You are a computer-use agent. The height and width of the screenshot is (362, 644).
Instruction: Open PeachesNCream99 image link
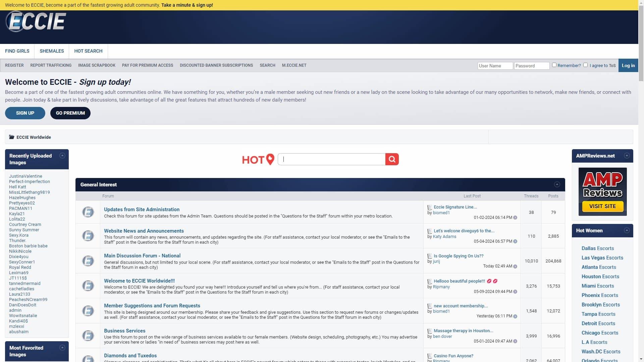[28, 300]
